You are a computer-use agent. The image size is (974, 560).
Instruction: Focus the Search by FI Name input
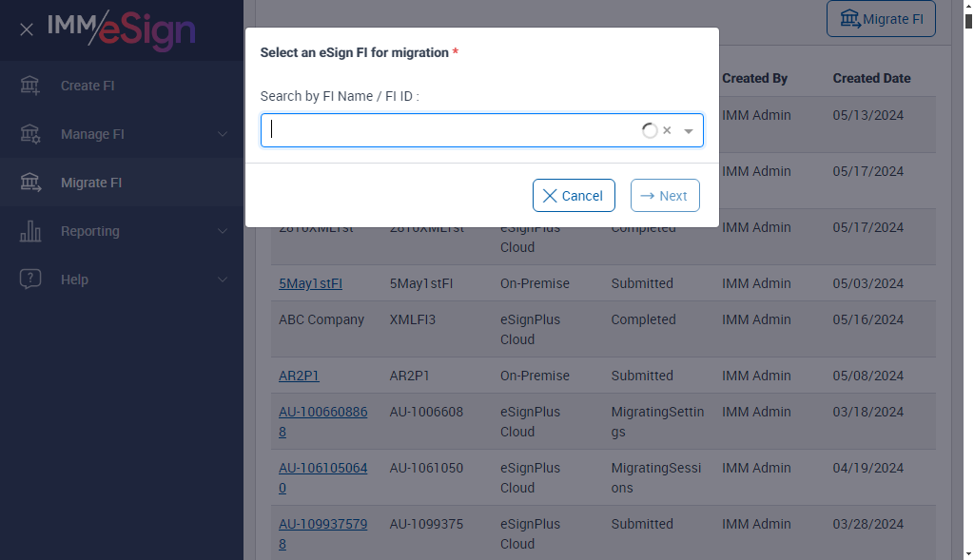[452, 130]
